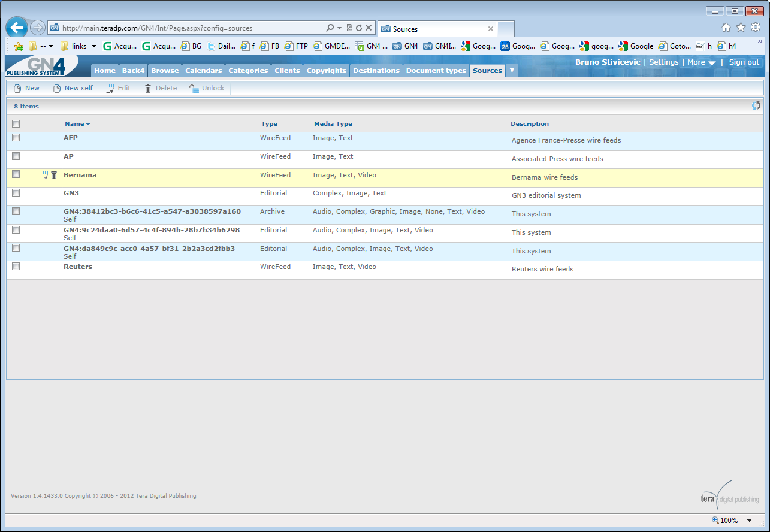Switch to the Back4 tab
The width and height of the screenshot is (770, 532).
133,71
